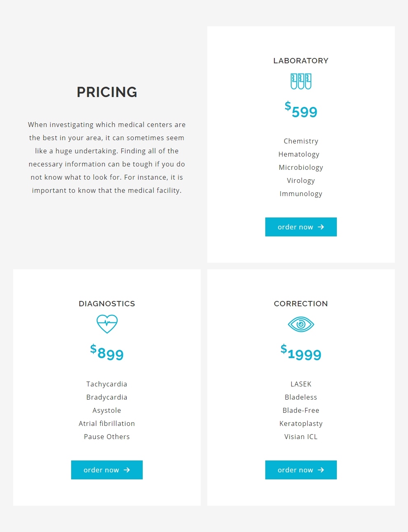Select the CORRECTION heading
408x532 pixels.
[x=301, y=304]
